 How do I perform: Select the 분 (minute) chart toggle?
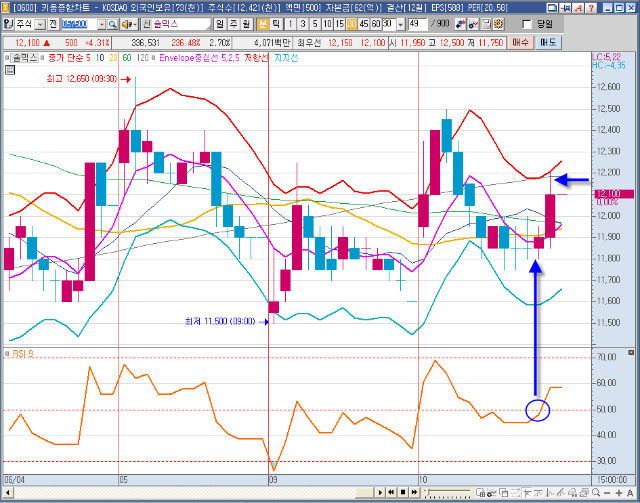(263, 24)
